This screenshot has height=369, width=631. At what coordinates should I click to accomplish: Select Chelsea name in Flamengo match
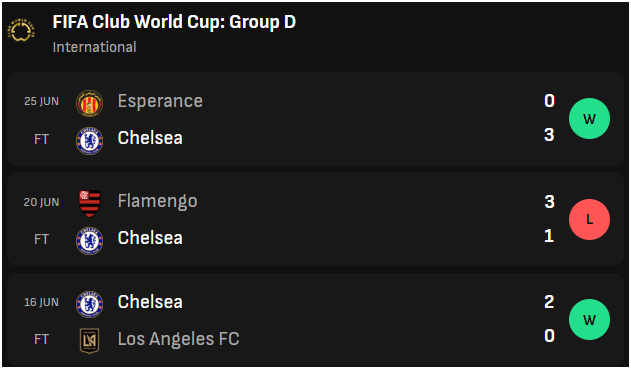pyautogui.click(x=150, y=238)
